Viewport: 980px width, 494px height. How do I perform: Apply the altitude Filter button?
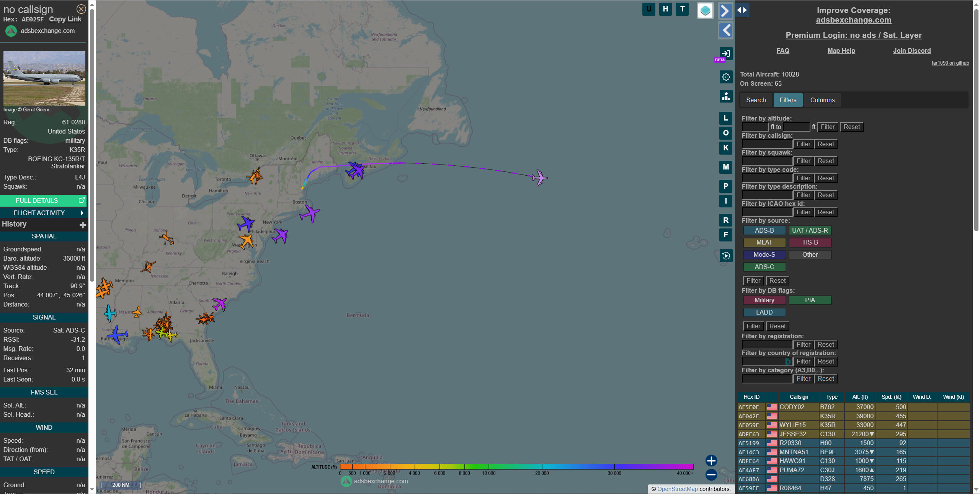(x=827, y=127)
